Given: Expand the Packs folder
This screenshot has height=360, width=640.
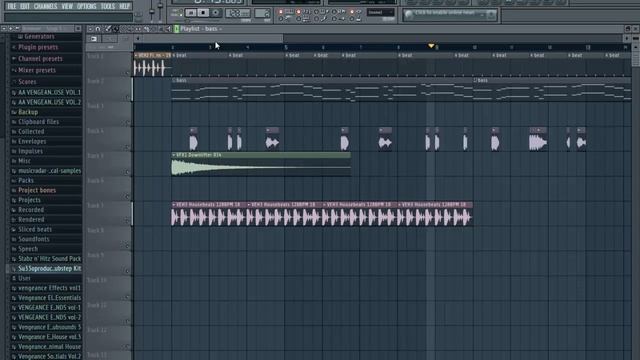Looking at the screenshot, I should point(26,180).
